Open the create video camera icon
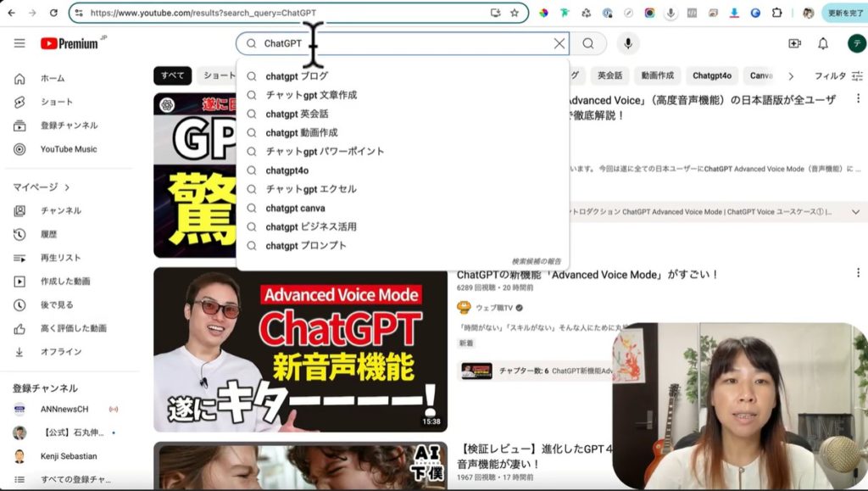This screenshot has height=491, width=868. pyautogui.click(x=794, y=43)
